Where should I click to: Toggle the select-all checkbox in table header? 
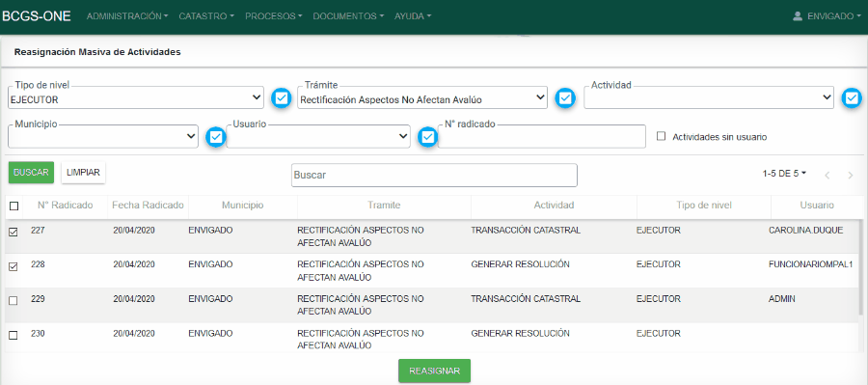[14, 206]
